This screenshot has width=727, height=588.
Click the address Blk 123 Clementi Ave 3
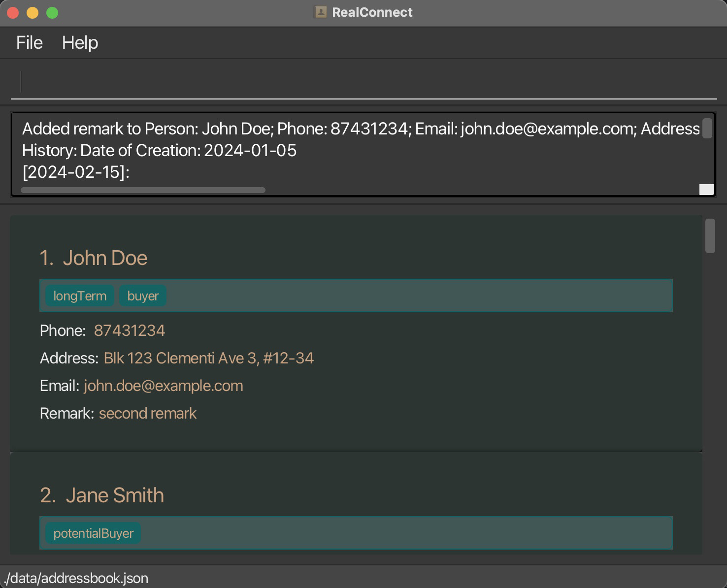(209, 358)
